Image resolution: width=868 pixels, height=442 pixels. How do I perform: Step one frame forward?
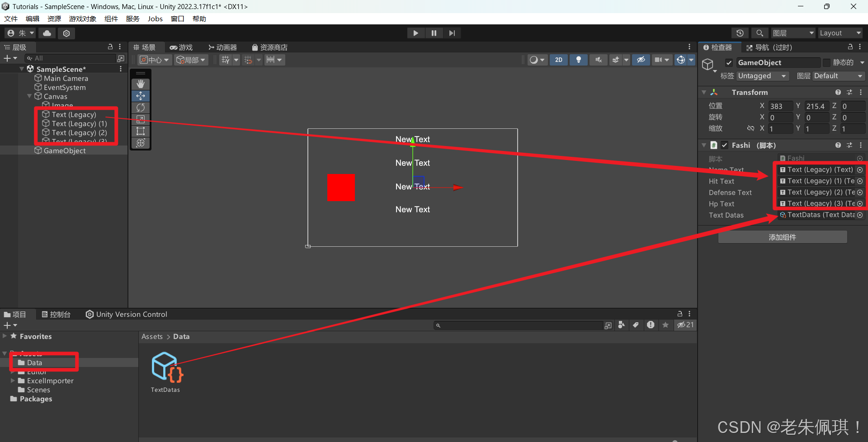point(452,33)
